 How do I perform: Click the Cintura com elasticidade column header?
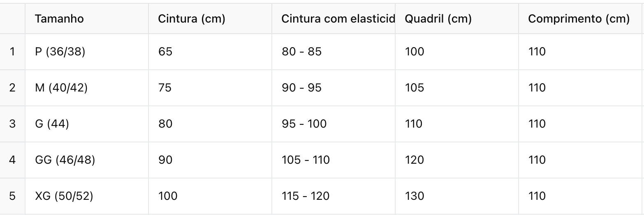point(334,19)
